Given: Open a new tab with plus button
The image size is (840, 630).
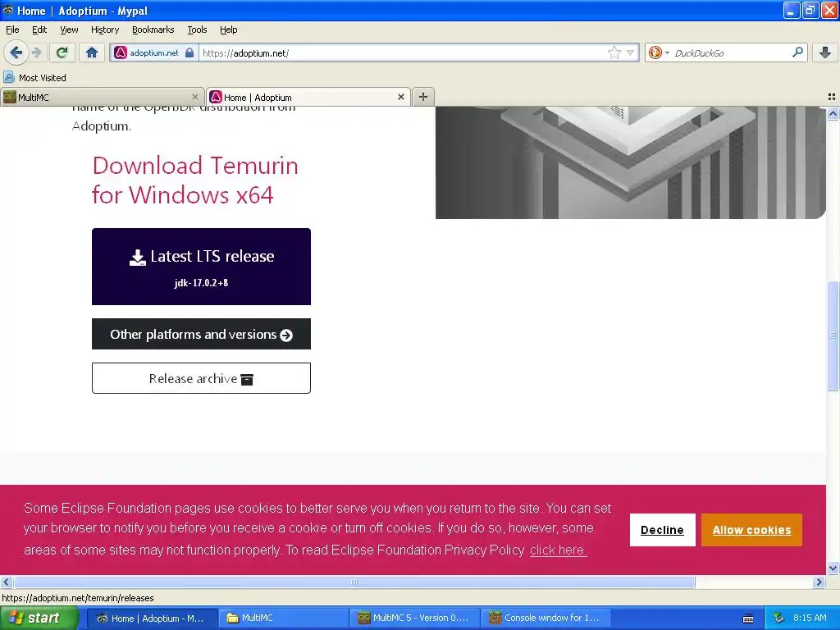Looking at the screenshot, I should tap(423, 97).
